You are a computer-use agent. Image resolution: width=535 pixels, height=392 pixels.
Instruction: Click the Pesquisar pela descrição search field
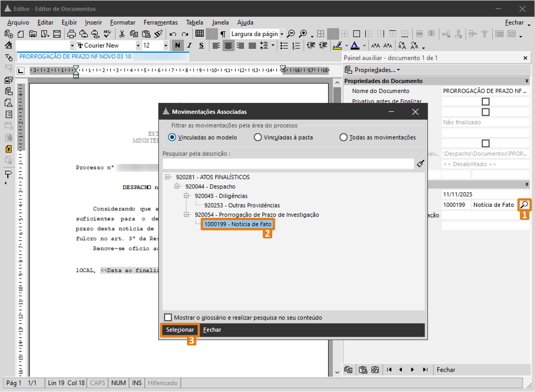(x=288, y=164)
